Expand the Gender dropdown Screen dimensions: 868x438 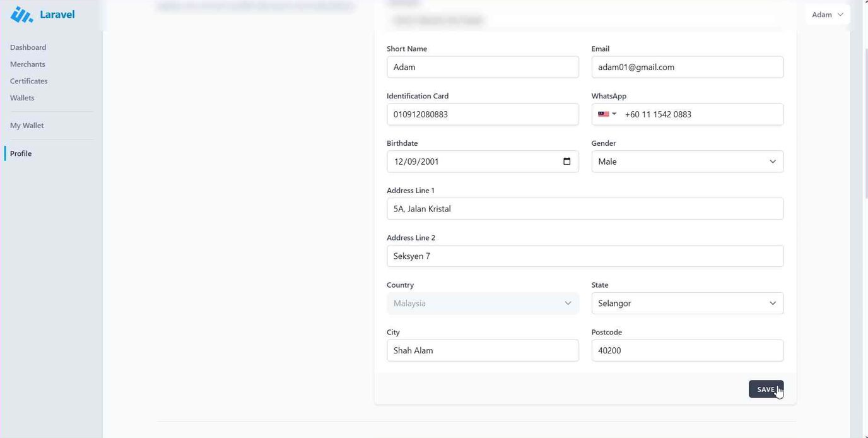tap(687, 162)
